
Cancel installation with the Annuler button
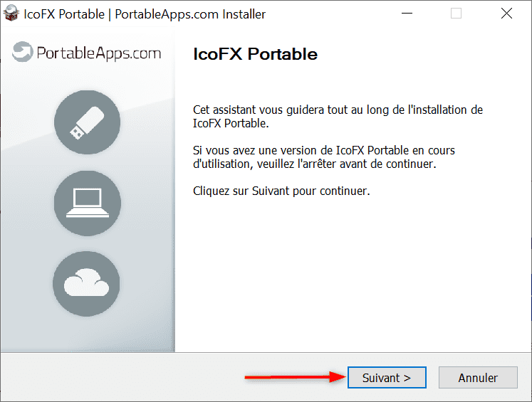pyautogui.click(x=478, y=377)
